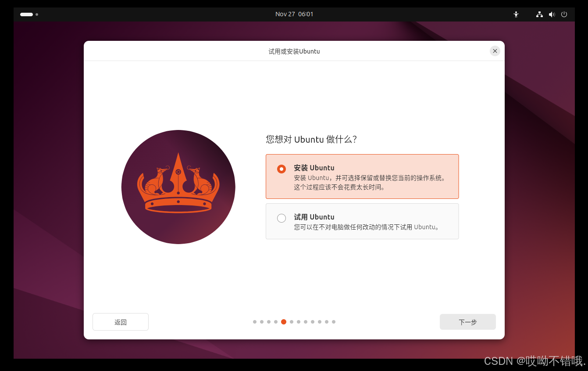Open the accessibility menu icon in top bar

click(x=516, y=14)
